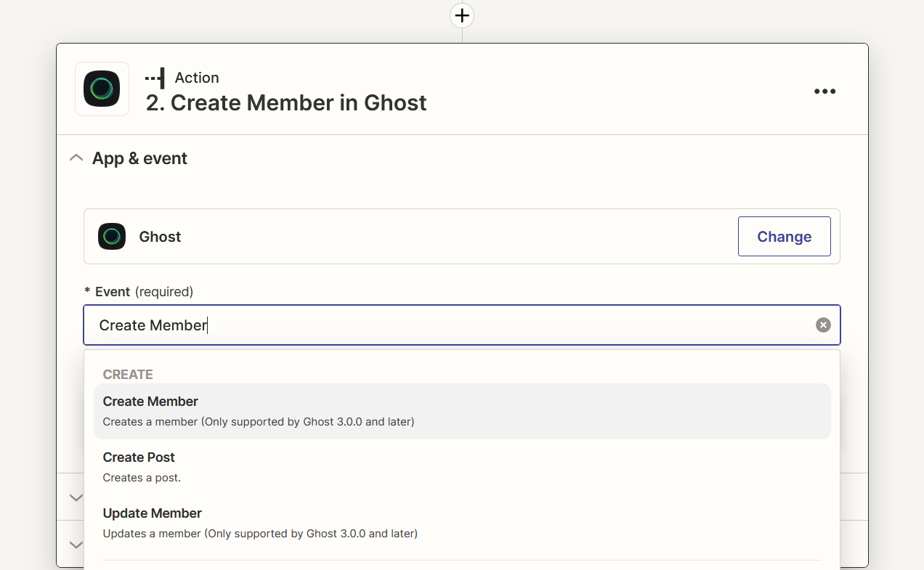Click the Event (required) label
Viewport: 924px width, 570px height.
coord(139,292)
